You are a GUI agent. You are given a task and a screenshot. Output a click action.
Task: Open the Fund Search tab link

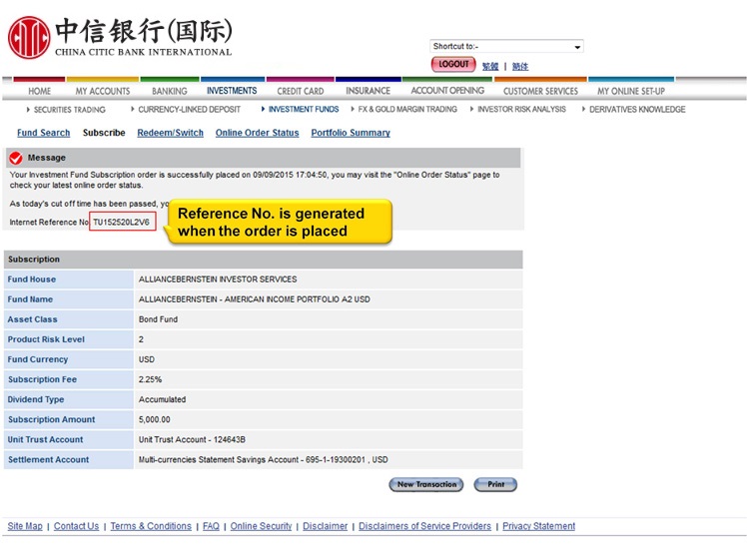pyautogui.click(x=43, y=133)
